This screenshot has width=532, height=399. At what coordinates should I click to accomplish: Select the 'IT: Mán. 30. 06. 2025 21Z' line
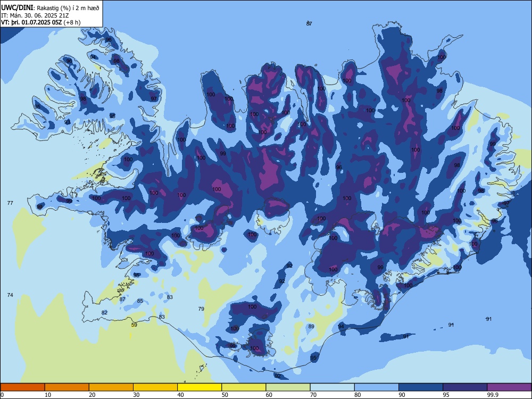click(x=35, y=15)
